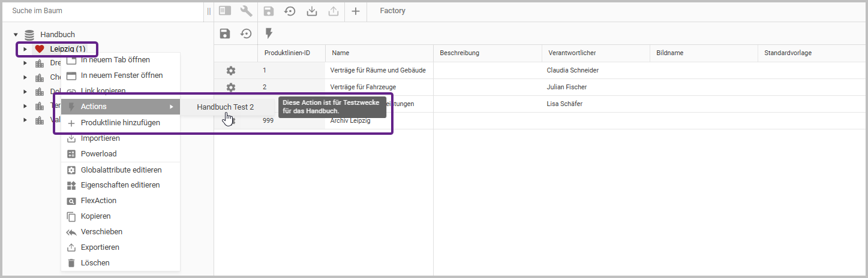Viewport: 868px width, 278px height.
Task: Click the save disk icon in table toolbar
Action: (x=225, y=34)
